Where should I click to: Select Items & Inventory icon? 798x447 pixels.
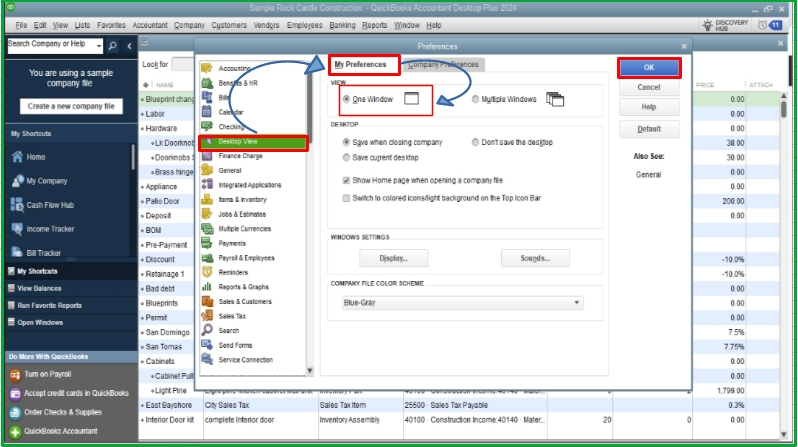207,200
